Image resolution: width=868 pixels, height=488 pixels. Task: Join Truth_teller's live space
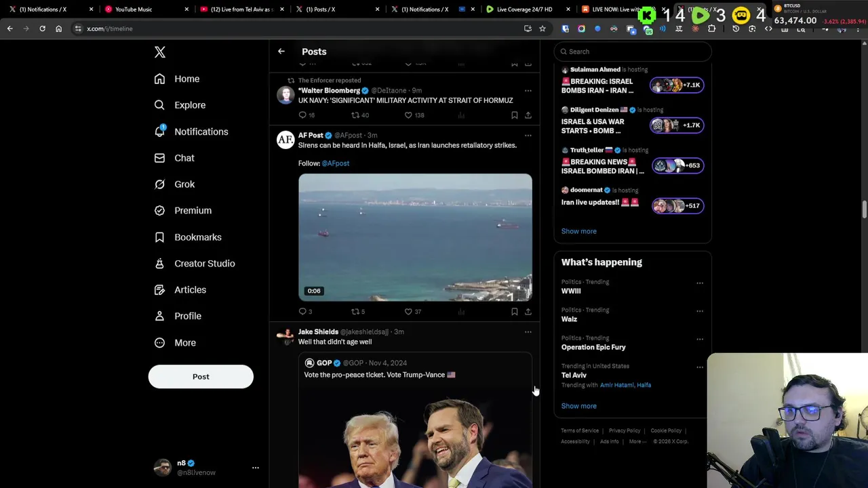tap(677, 165)
